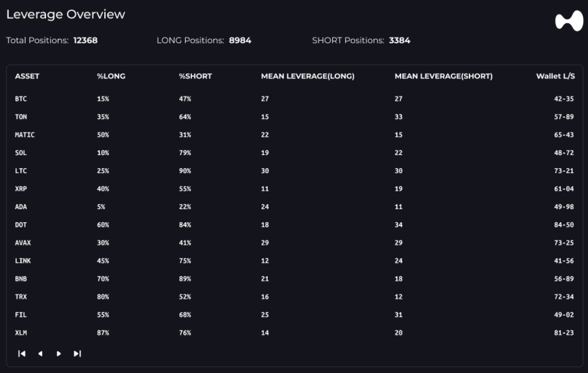Select the MATIC asset row
This screenshot has width=588, height=373.
(25, 135)
